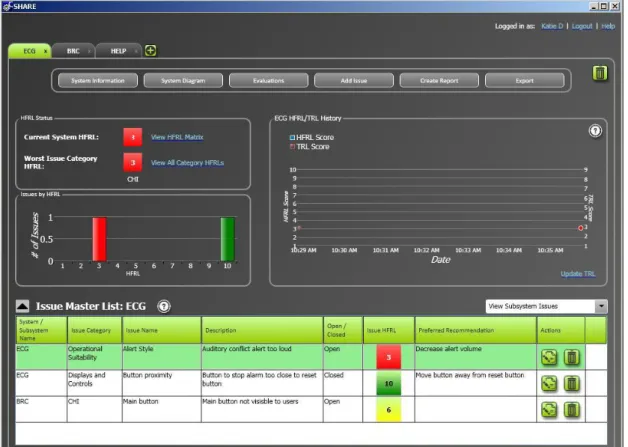Open Evaluations
Screen dimensions: 628x447
268,81
